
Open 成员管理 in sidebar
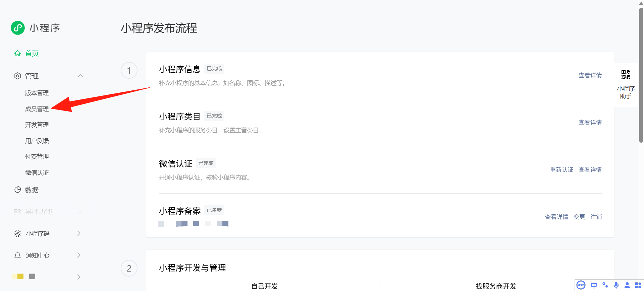coord(37,109)
